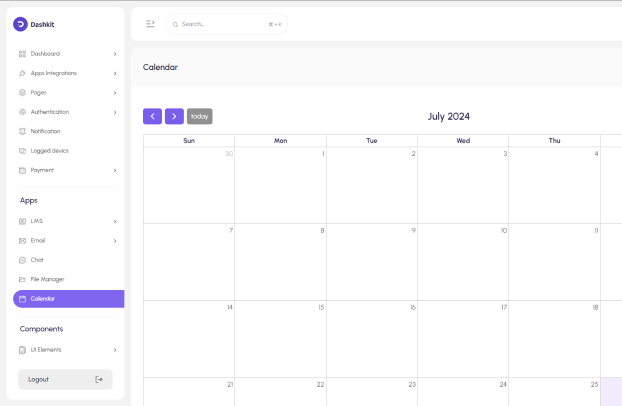Viewport: 622px width, 406px height.
Task: Go to next month with right arrow
Action: 174,116
